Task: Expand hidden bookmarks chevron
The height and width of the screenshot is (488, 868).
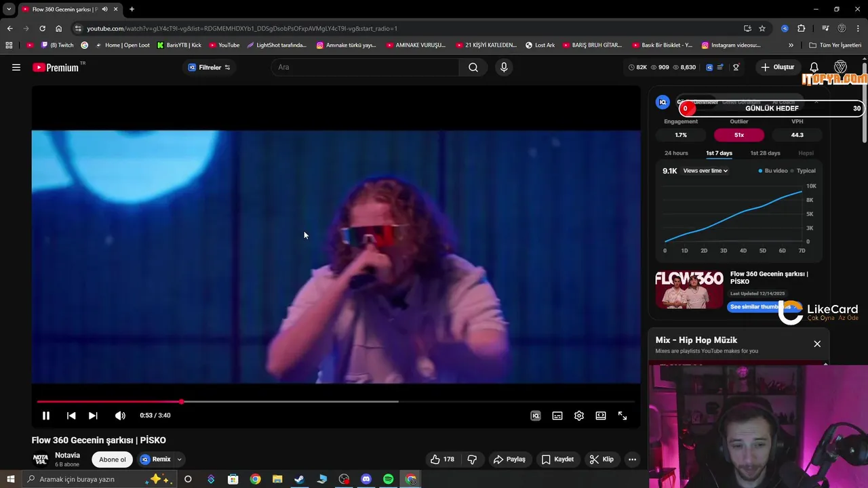Action: (x=791, y=45)
